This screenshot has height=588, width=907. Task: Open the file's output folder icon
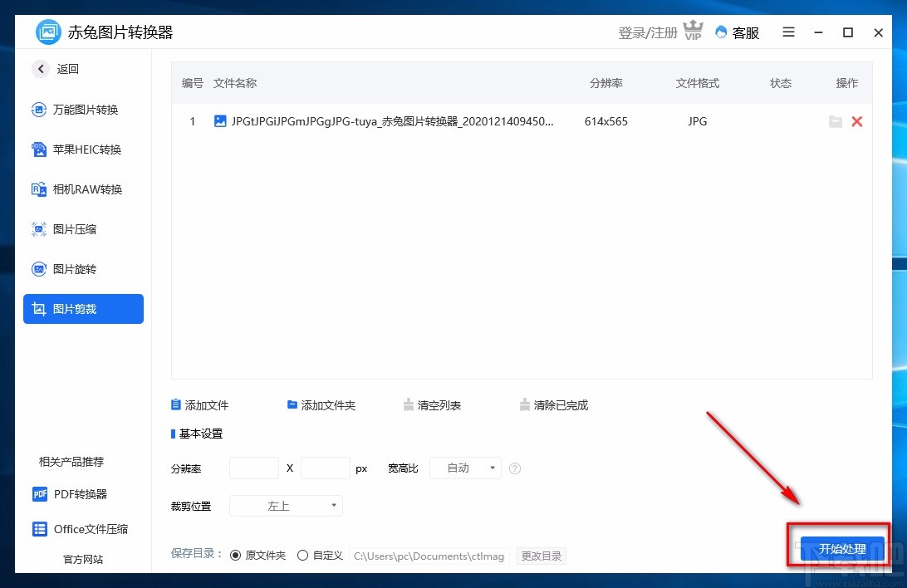coord(836,121)
